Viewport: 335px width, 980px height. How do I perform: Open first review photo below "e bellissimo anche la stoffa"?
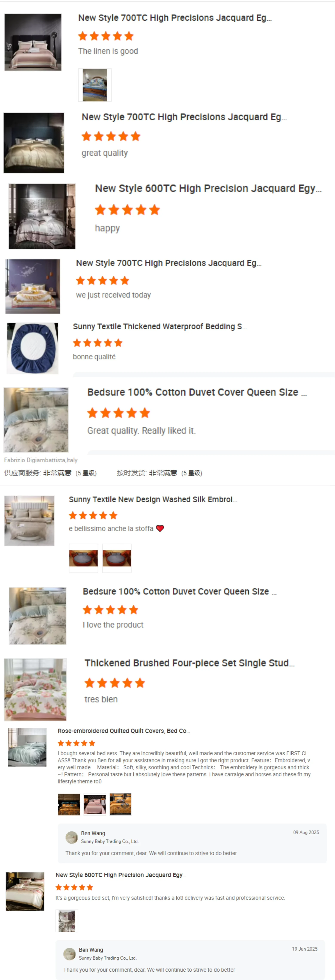(x=83, y=558)
